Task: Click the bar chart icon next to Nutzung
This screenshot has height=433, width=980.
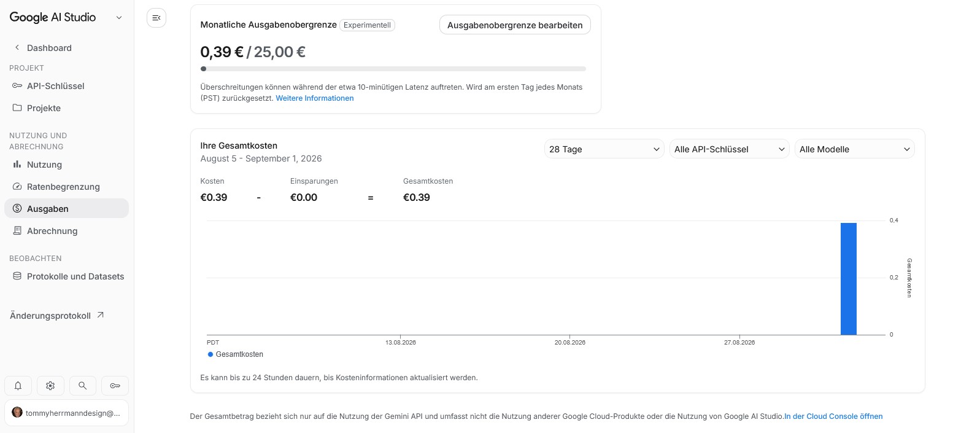Action: coord(17,165)
